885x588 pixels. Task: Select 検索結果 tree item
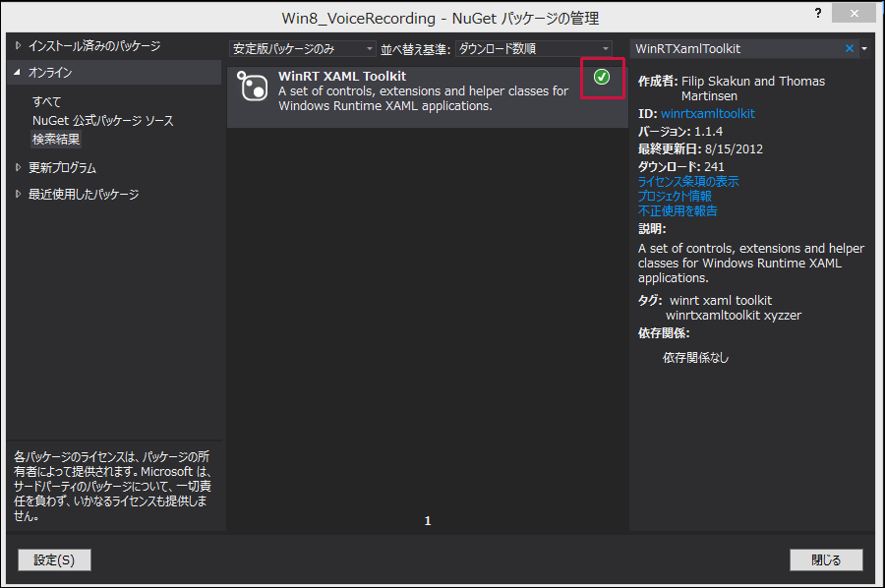click(56, 139)
